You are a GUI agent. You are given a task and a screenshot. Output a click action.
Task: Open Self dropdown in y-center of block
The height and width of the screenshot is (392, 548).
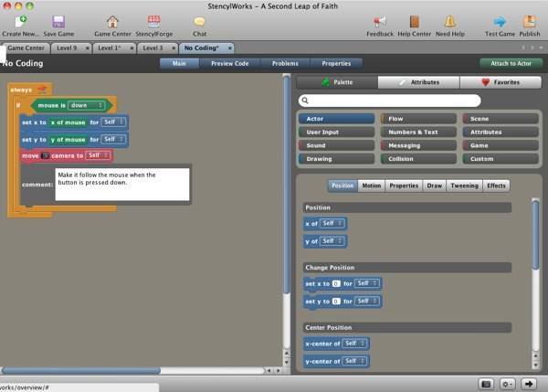click(354, 361)
